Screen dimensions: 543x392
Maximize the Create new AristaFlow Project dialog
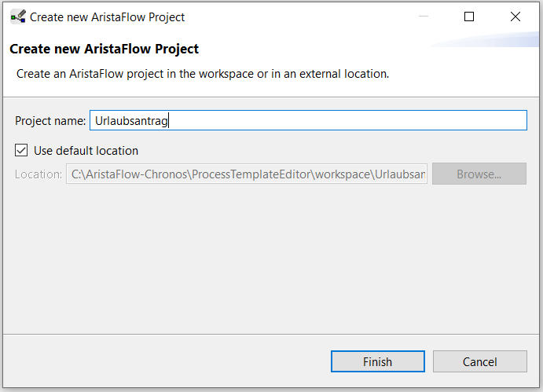[469, 16]
